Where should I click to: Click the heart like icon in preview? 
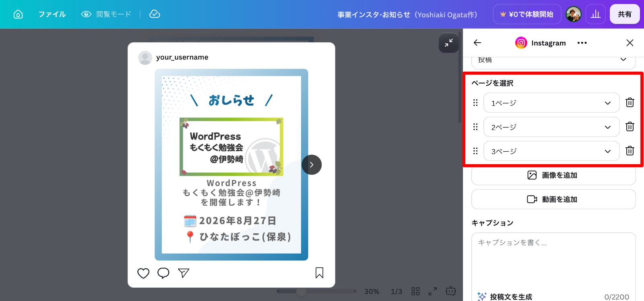[143, 273]
